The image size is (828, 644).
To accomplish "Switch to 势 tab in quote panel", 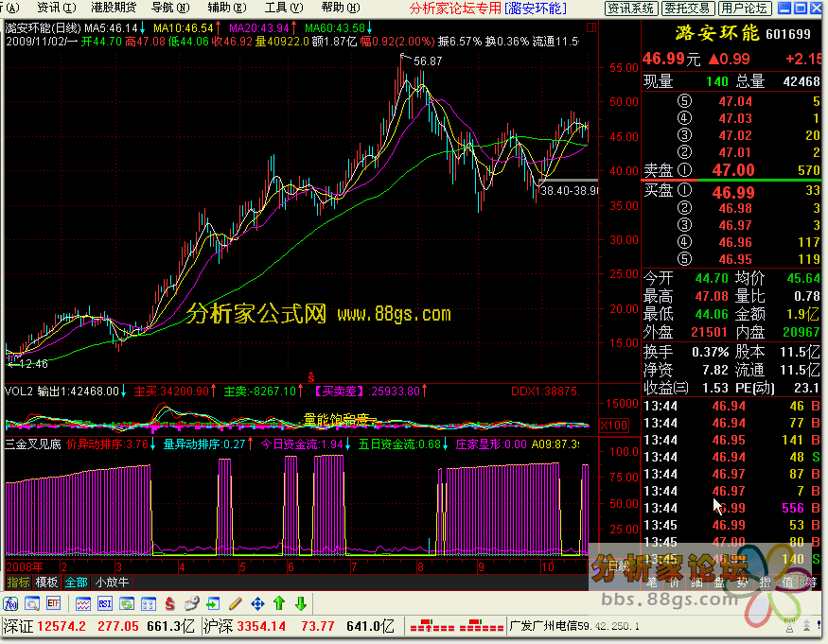I will click(x=742, y=583).
